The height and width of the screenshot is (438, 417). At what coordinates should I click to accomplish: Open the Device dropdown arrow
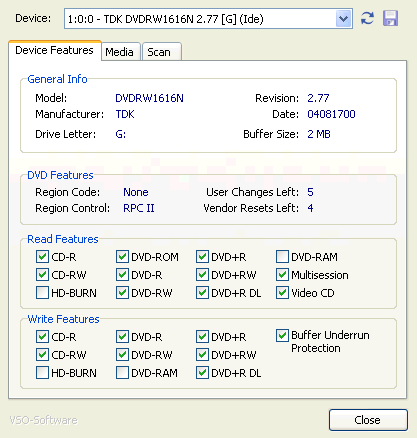click(343, 19)
